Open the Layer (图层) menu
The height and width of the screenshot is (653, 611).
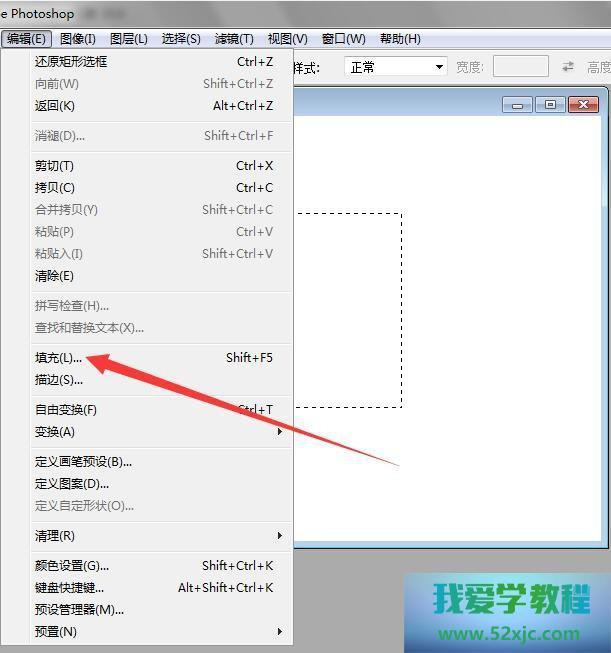point(128,39)
